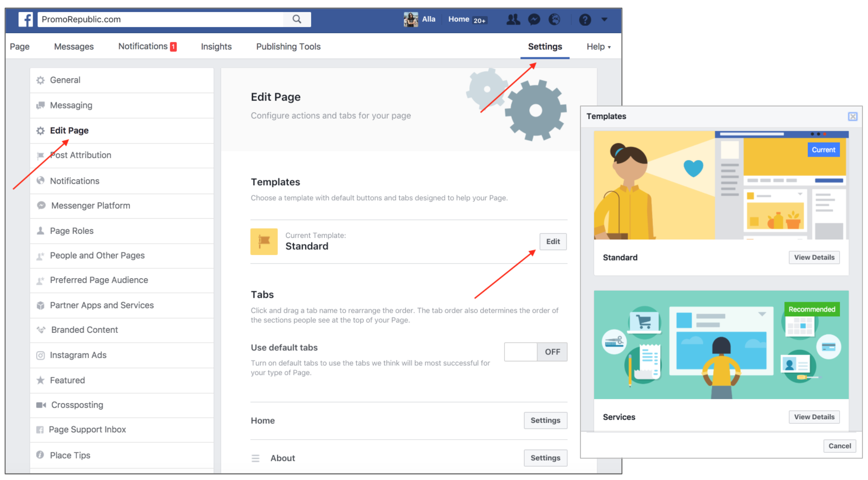Switch to the Insights tab
The image size is (868, 480).
[216, 47]
